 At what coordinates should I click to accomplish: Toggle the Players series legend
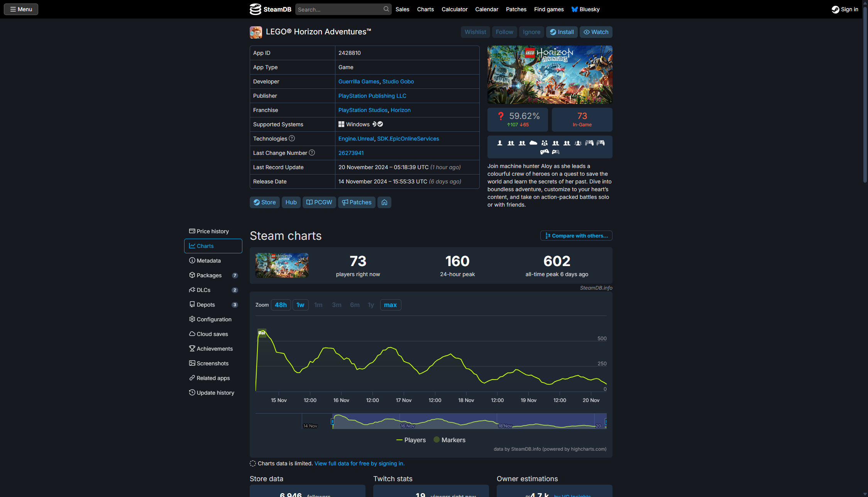point(411,440)
